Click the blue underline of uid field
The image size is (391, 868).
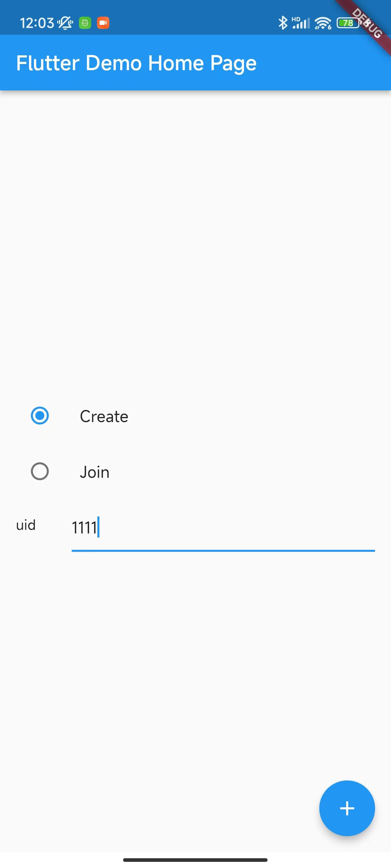pos(223,551)
